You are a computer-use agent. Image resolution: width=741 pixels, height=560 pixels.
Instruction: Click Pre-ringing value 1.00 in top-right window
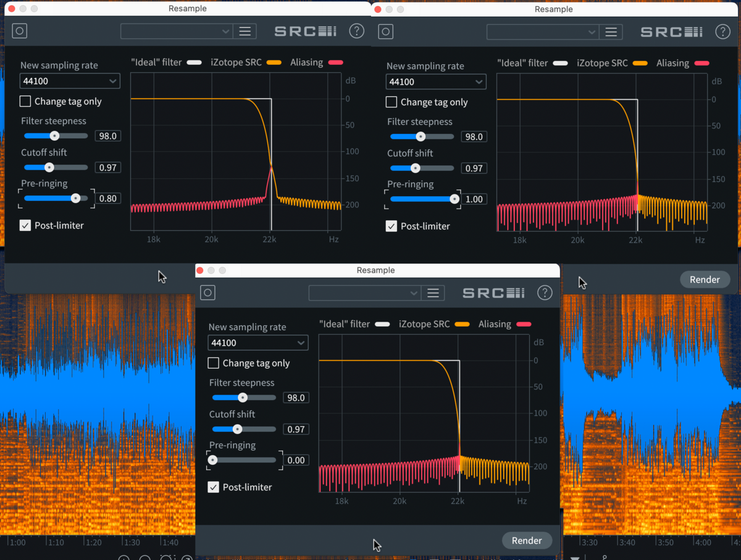474,199
